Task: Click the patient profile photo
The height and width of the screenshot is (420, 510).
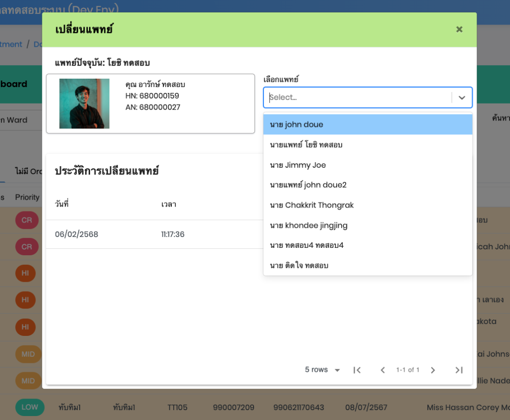Action: pyautogui.click(x=84, y=104)
